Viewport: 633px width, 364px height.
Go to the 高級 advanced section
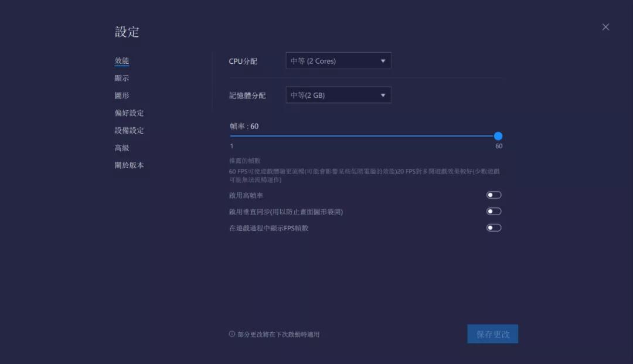pos(121,148)
